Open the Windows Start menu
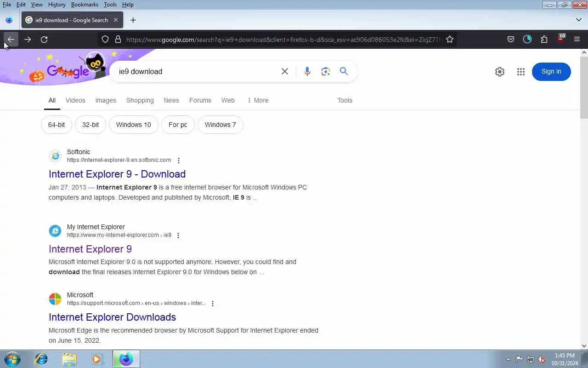 tap(12, 359)
